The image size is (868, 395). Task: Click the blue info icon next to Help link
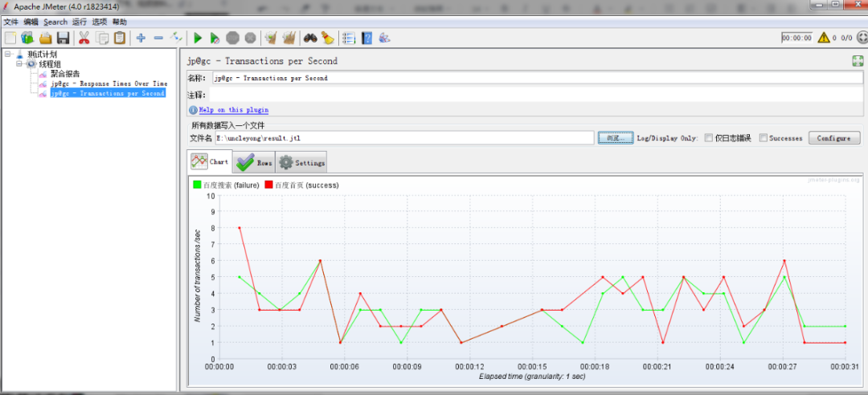193,110
